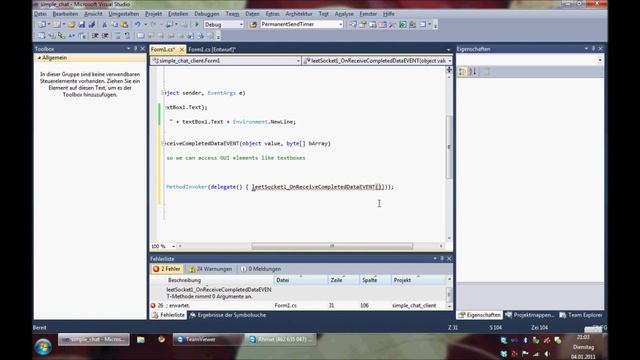Viewport: 640px width, 360px height.
Task: Toggle the auto-hide pin on the Fehlerliste panel
Action: [x=442, y=259]
